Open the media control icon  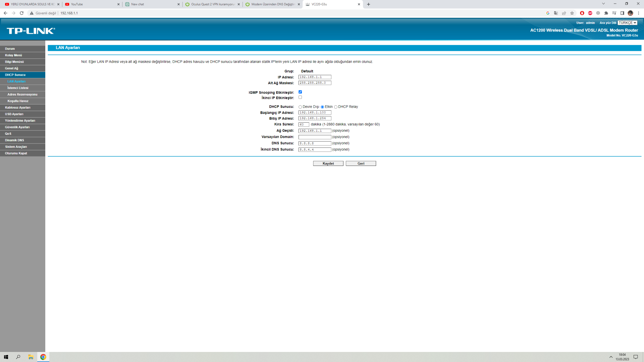(614, 13)
